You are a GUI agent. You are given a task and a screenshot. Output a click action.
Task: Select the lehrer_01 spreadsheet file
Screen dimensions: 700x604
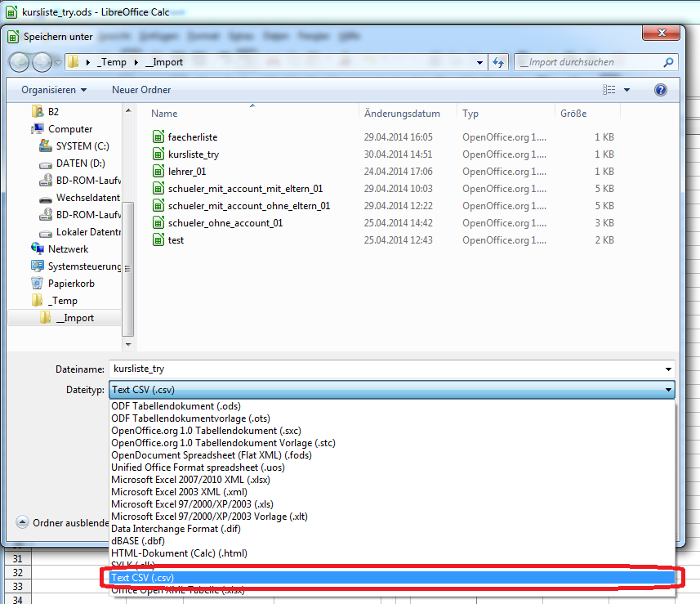coord(186,172)
